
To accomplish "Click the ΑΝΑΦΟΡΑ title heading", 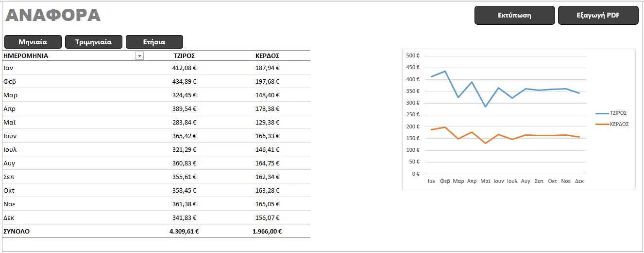I will pos(53,15).
